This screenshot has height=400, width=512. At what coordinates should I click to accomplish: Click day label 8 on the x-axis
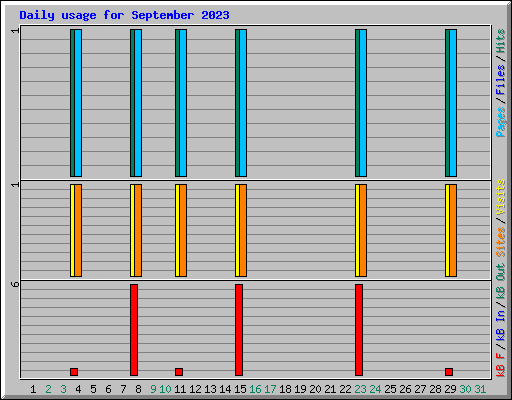[x=138, y=389]
